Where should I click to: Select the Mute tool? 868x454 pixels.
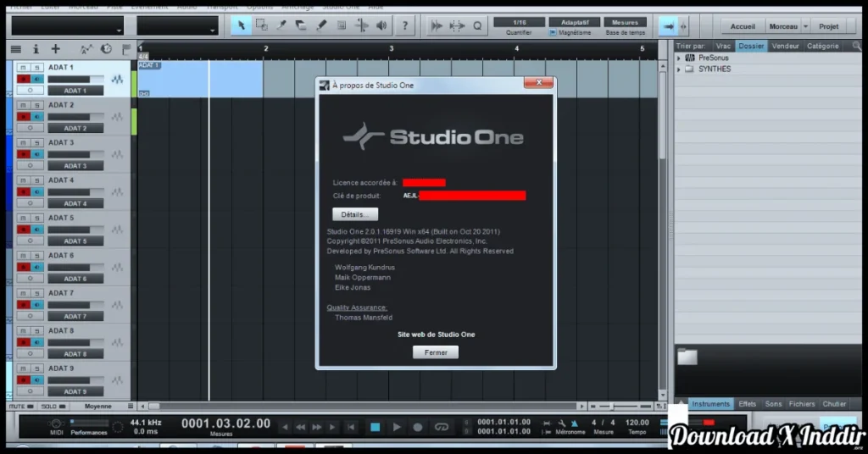[x=342, y=25]
